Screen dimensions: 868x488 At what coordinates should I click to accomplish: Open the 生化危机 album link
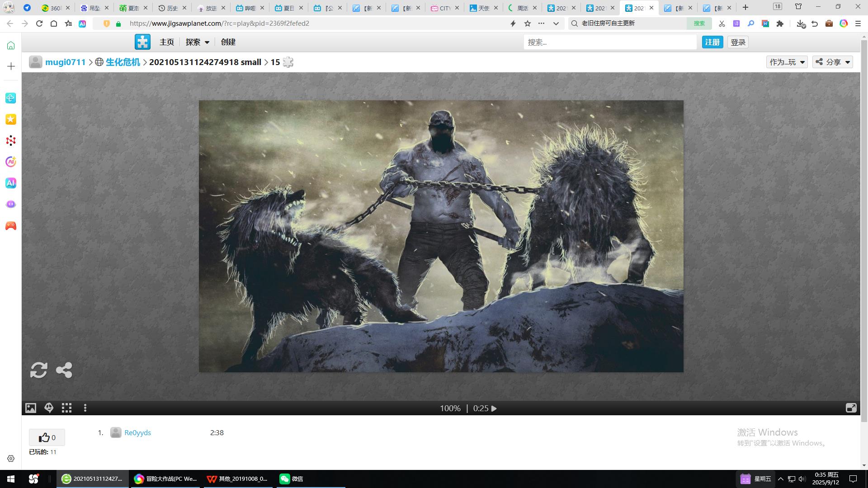123,62
